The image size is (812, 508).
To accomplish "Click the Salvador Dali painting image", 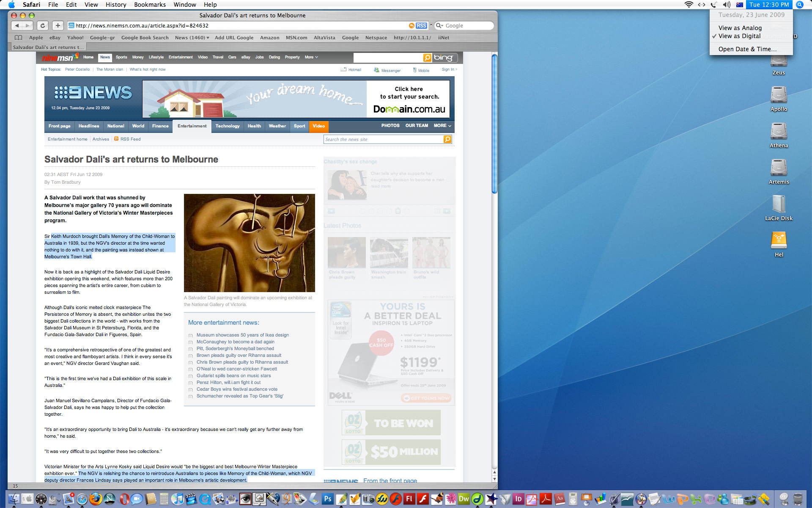I will coord(249,243).
